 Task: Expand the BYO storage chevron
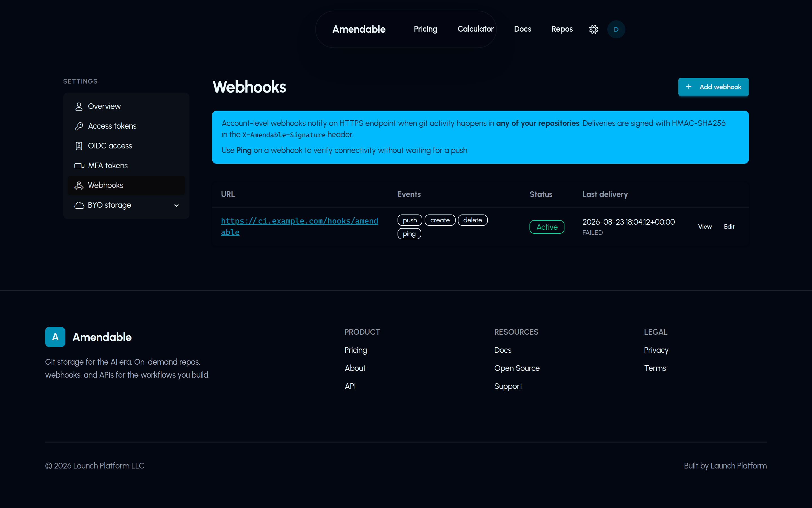[x=176, y=206]
